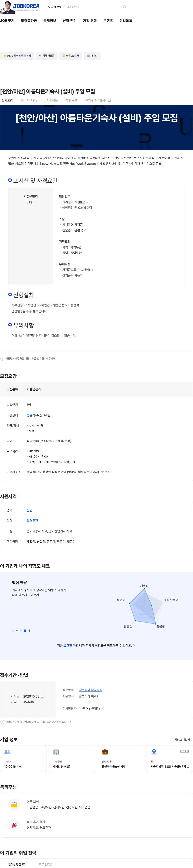Click the 대기업 (비상장) company type card
193x868 pixels.
(x=72, y=758)
